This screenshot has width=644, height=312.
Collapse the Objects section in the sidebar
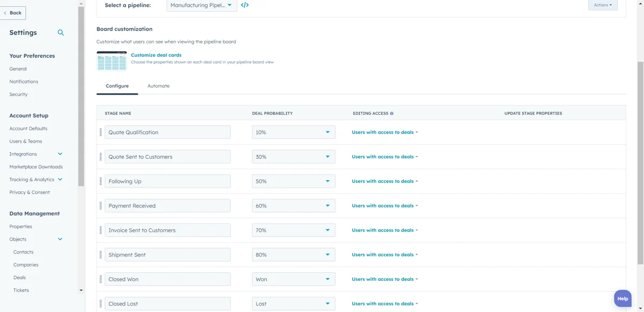pos(60,239)
